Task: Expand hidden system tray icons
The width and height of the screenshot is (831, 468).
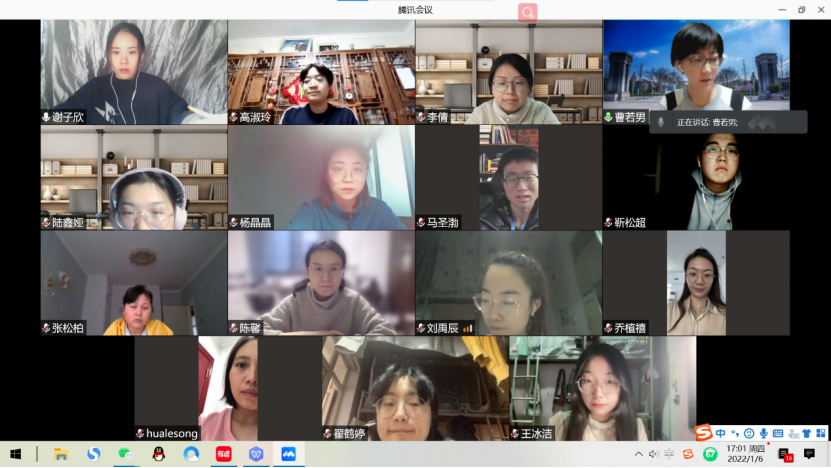Action: (x=639, y=454)
